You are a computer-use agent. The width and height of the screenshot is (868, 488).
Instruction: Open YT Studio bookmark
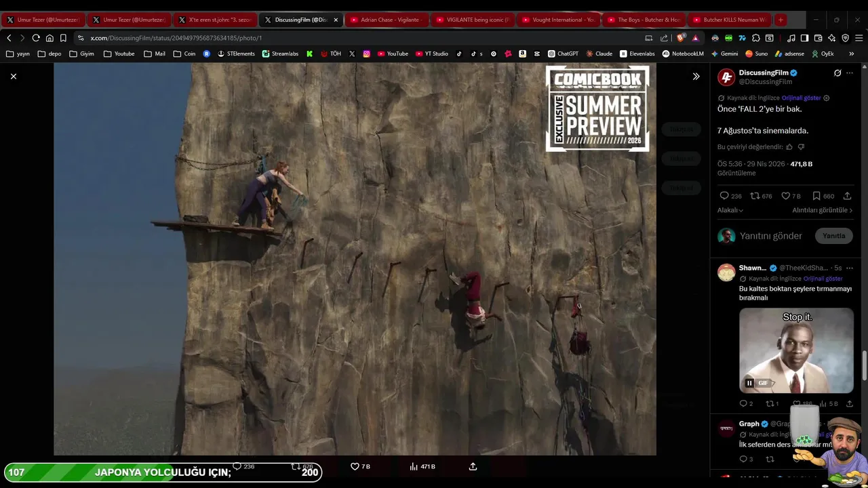432,54
